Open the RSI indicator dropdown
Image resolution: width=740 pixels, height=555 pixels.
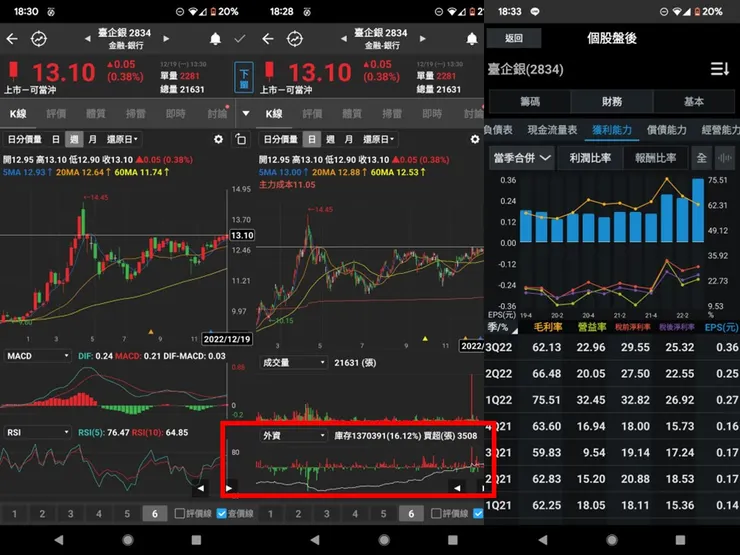[x=37, y=432]
